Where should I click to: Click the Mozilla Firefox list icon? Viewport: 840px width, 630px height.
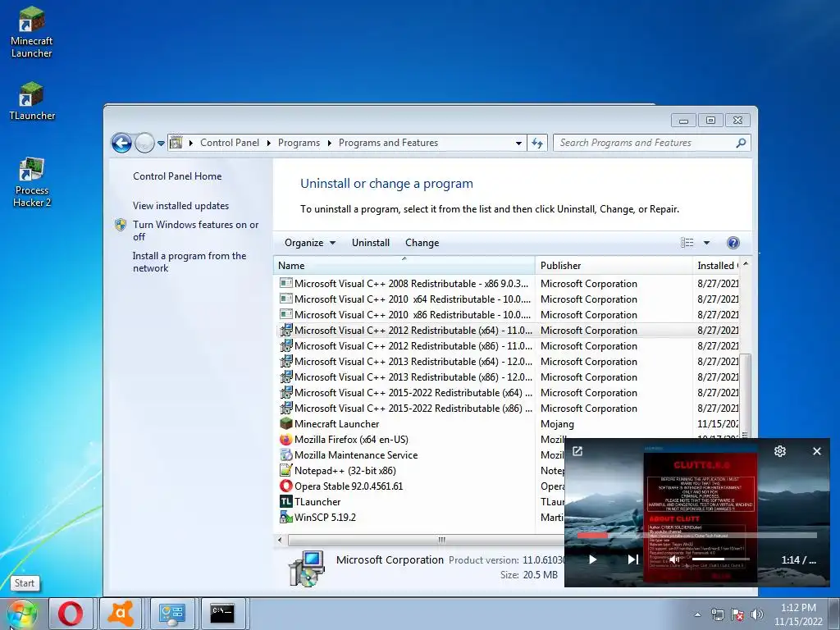pos(286,440)
